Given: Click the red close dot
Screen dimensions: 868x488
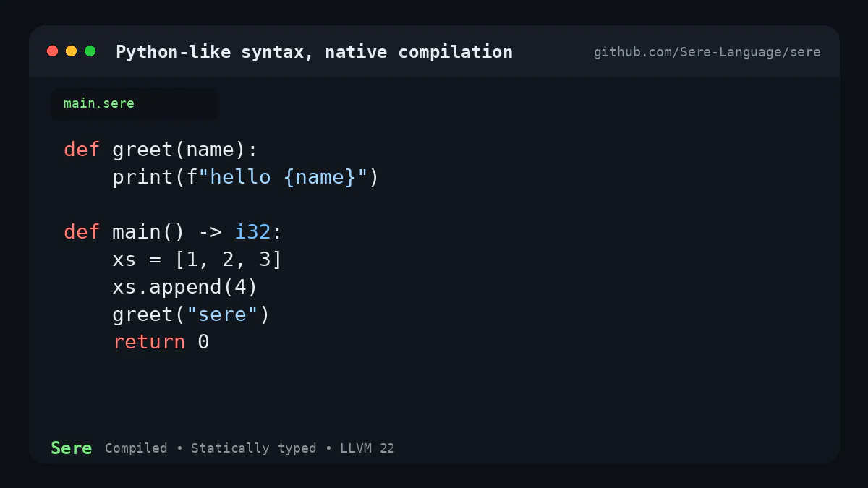Looking at the screenshot, I should 52,51.
